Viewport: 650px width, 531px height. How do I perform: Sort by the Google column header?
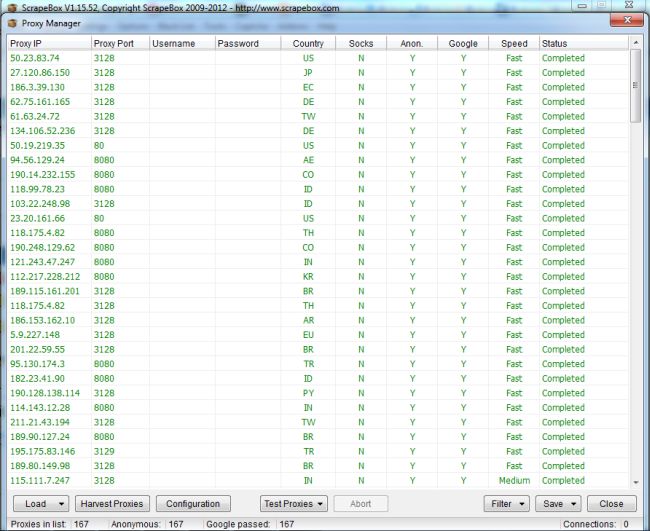point(463,44)
